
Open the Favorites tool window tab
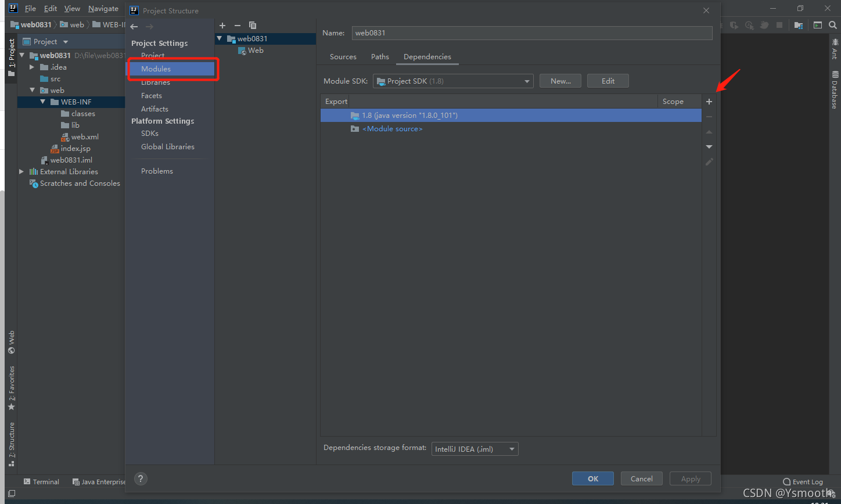click(x=11, y=389)
